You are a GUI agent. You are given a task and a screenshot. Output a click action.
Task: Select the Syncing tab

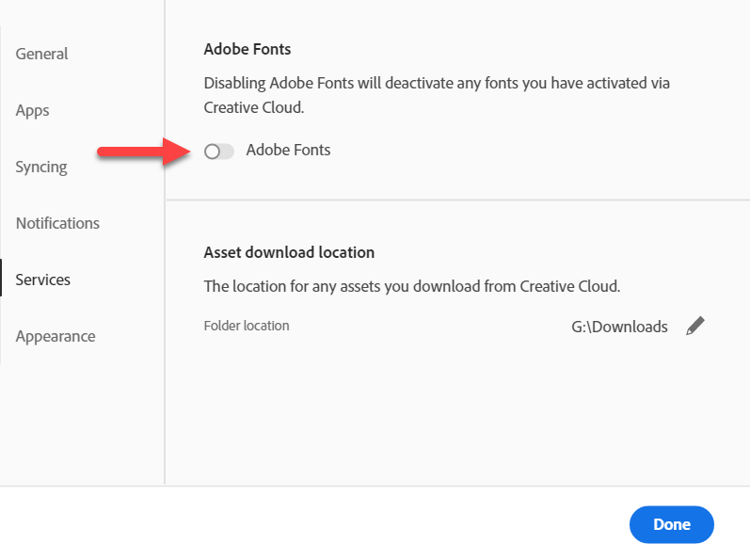[x=41, y=167]
